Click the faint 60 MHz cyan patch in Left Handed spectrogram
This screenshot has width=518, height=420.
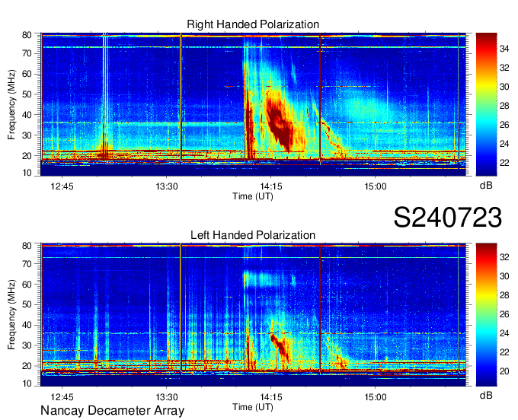261,279
